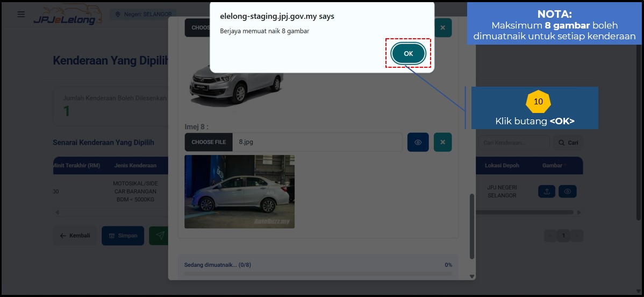This screenshot has height=297, width=644.
Task: Focus the Cari Kenderaan search field
Action: (x=513, y=143)
